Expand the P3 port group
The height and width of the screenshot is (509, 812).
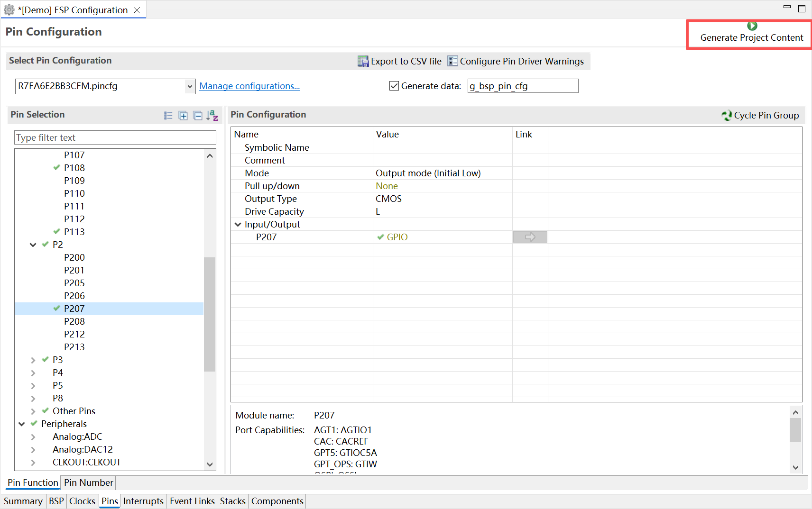tap(33, 360)
